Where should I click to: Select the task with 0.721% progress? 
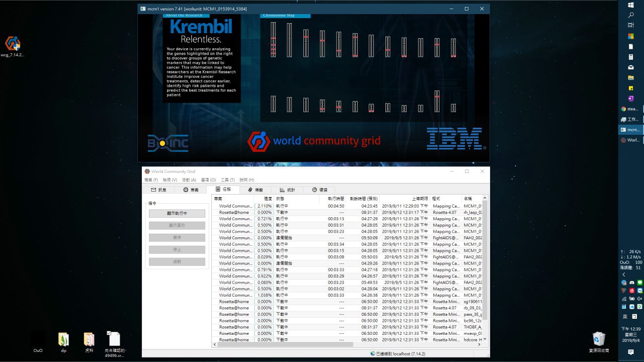click(347, 219)
